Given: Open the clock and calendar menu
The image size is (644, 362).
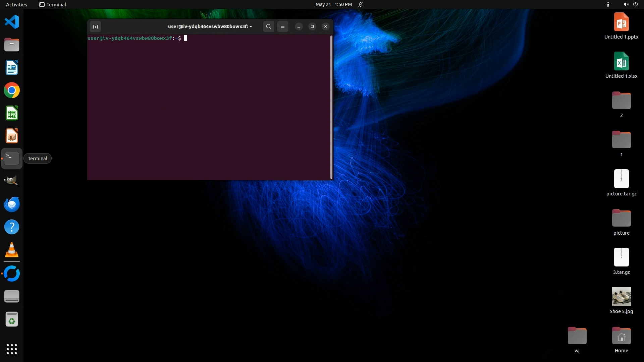Looking at the screenshot, I should coord(333,4).
